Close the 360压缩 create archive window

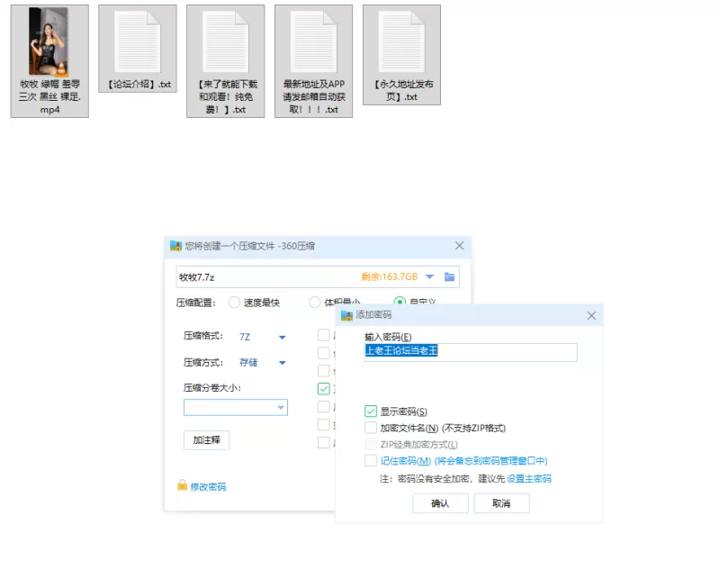coord(459,246)
